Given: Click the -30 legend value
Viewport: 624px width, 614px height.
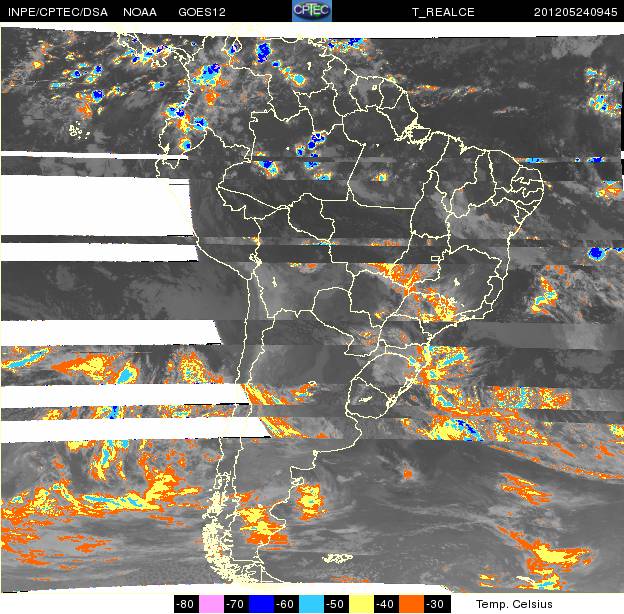Looking at the screenshot, I should (x=437, y=604).
